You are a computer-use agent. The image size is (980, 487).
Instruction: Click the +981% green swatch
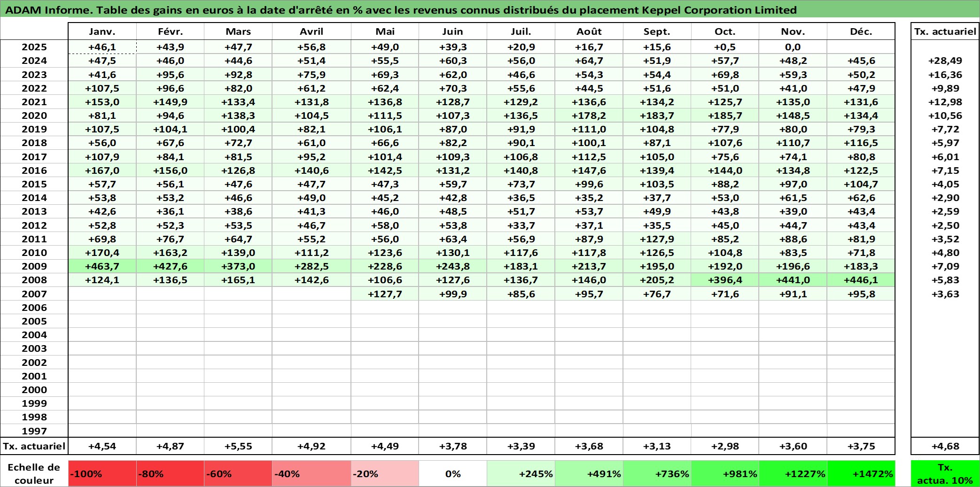(725, 473)
